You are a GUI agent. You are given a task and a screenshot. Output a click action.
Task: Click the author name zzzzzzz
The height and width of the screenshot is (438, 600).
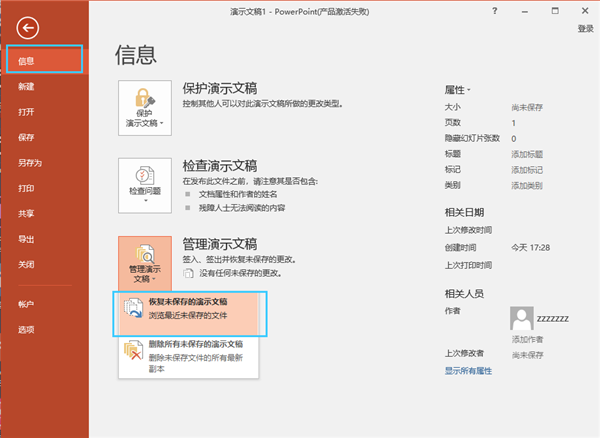[x=553, y=319]
